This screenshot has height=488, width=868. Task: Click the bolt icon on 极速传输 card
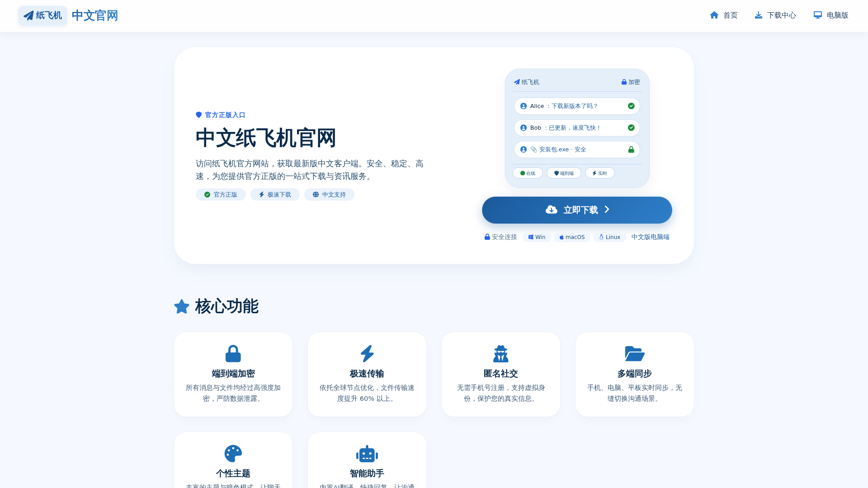tap(367, 354)
